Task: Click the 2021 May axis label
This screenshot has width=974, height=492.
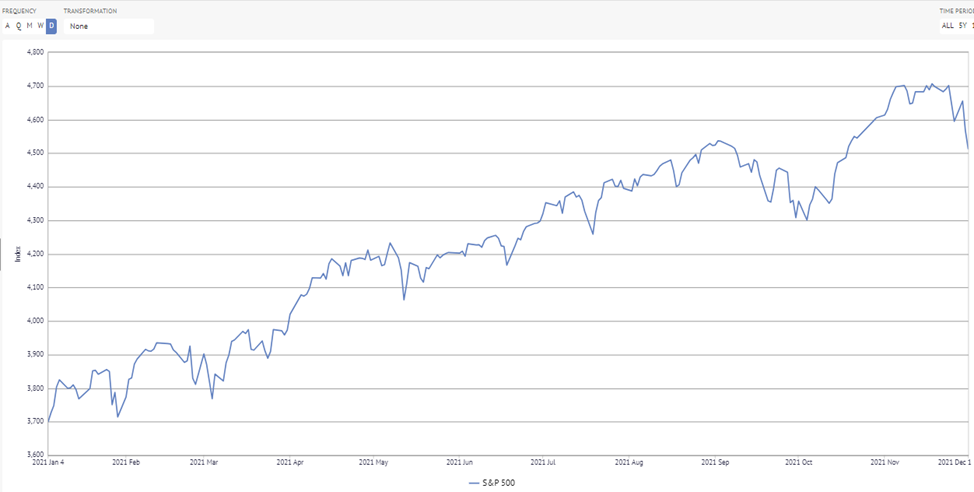Action: [375, 463]
